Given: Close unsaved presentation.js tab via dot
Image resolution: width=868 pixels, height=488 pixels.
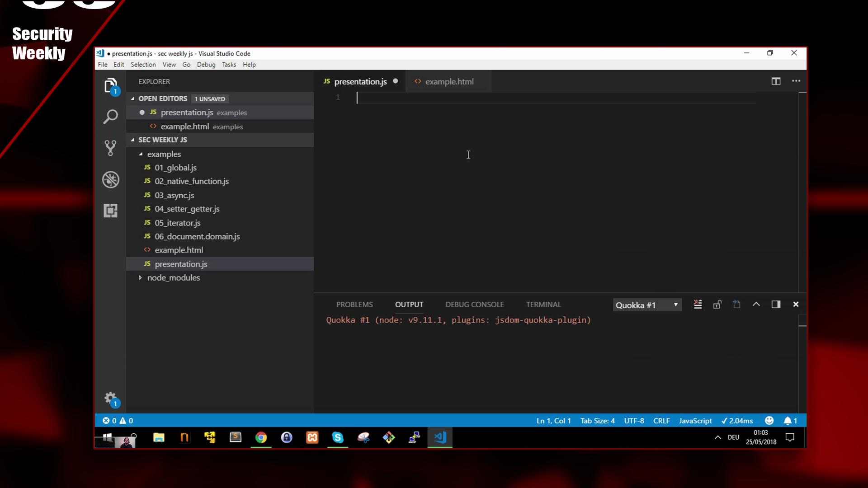Looking at the screenshot, I should [x=395, y=81].
